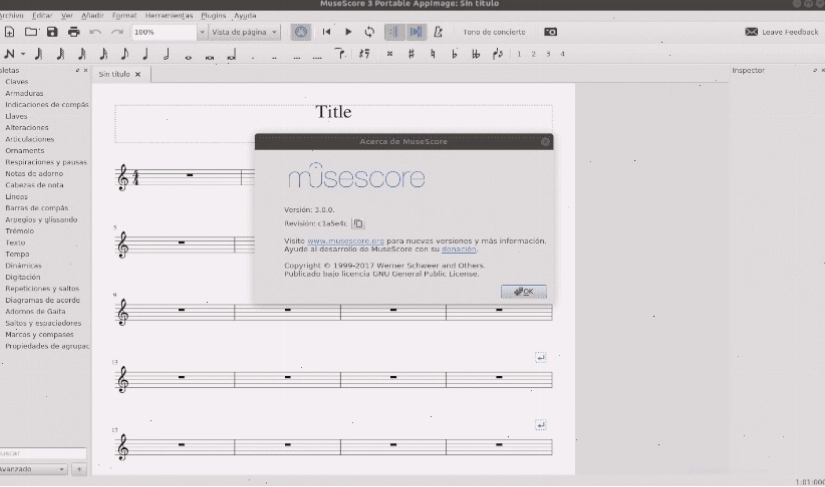
Task: Add a workspace with the plus button
Action: coord(79,469)
